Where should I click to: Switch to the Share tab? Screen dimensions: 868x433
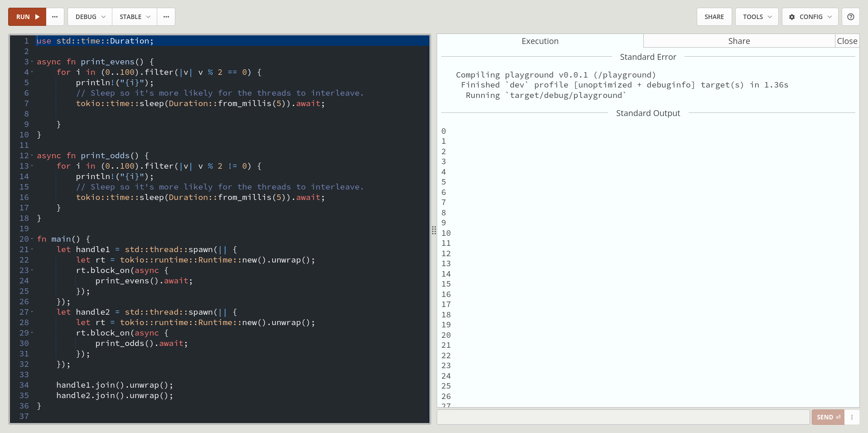point(739,41)
